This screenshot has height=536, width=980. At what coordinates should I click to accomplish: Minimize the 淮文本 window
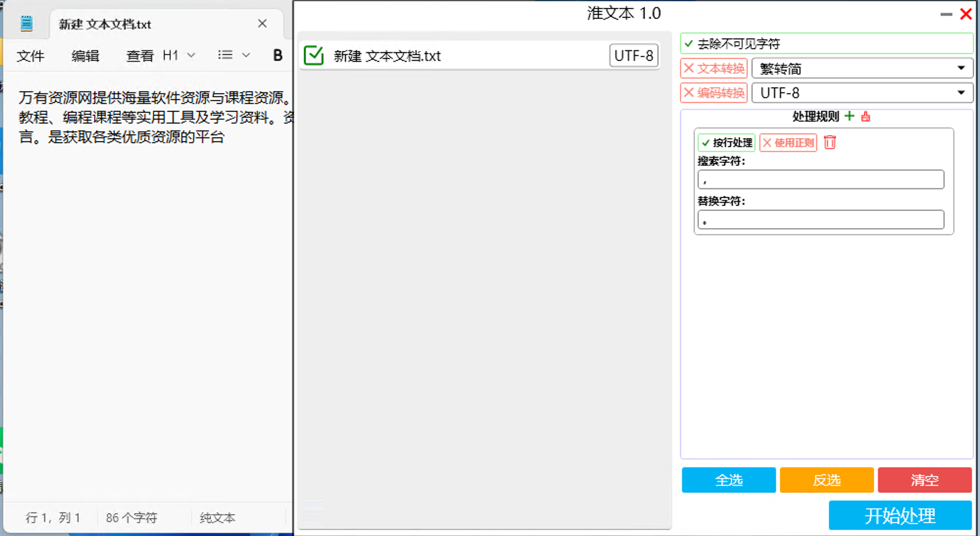click(x=946, y=14)
